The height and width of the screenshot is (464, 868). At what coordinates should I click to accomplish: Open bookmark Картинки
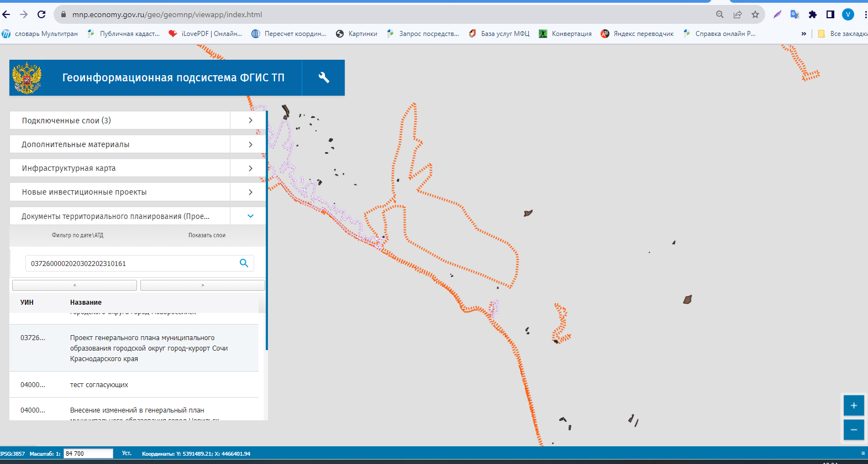click(356, 34)
